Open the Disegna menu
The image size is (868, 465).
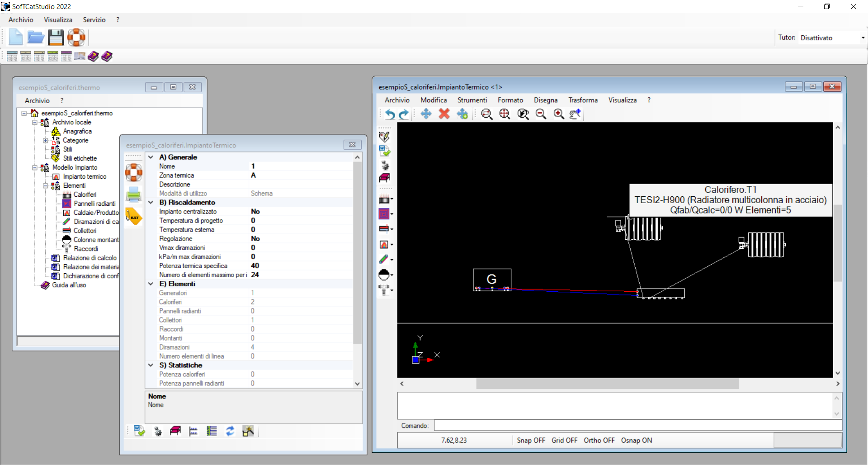(545, 100)
